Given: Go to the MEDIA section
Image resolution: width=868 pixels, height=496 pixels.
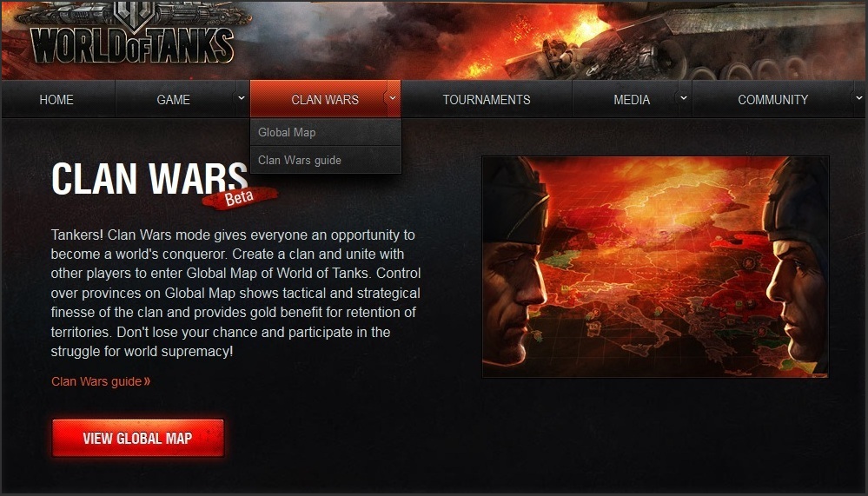Looking at the screenshot, I should pos(632,100).
